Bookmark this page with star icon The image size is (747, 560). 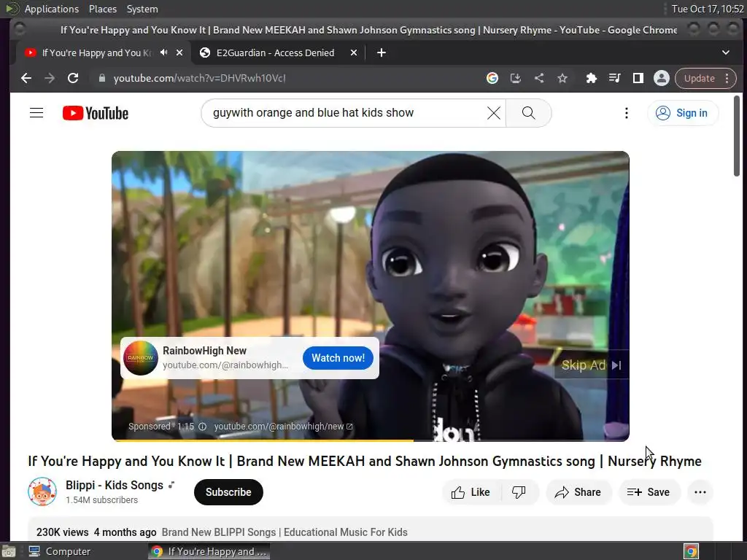pyautogui.click(x=562, y=78)
